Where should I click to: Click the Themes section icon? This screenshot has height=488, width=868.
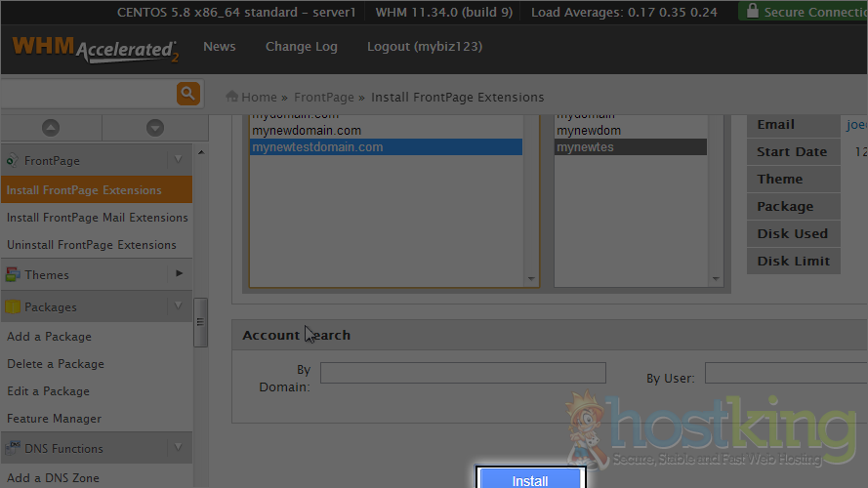click(x=12, y=275)
